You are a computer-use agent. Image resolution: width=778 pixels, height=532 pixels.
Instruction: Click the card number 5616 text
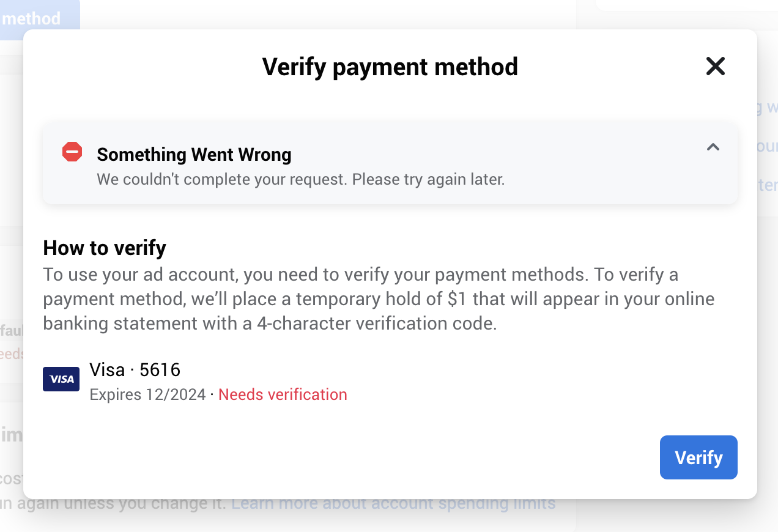[160, 369]
